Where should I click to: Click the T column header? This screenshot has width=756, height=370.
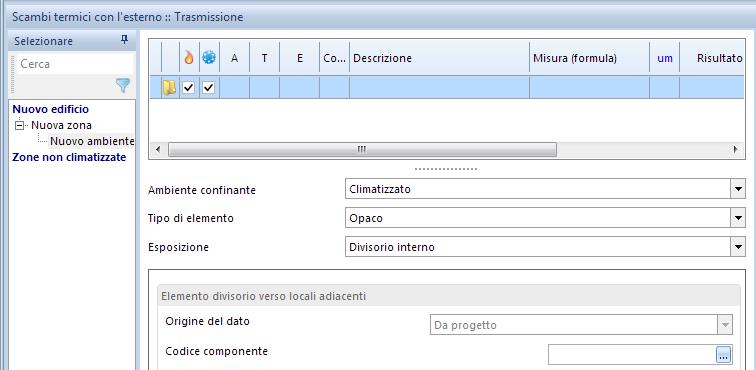pyautogui.click(x=264, y=58)
